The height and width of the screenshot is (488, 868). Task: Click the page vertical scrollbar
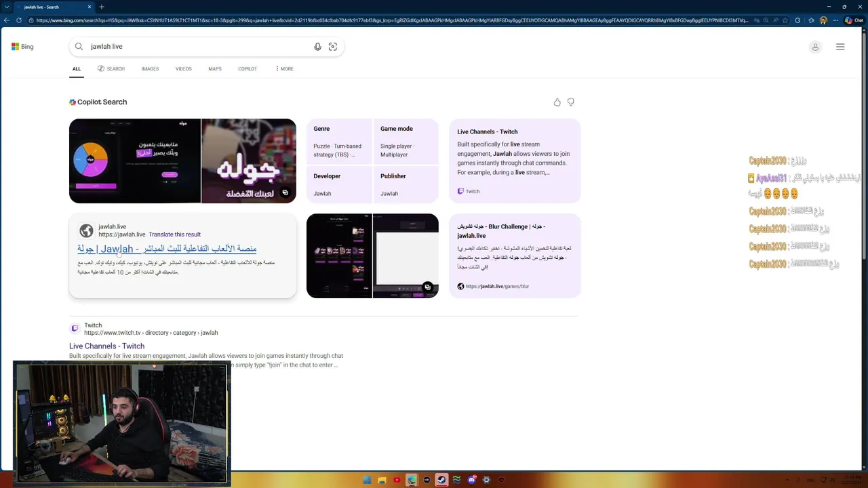click(864, 146)
